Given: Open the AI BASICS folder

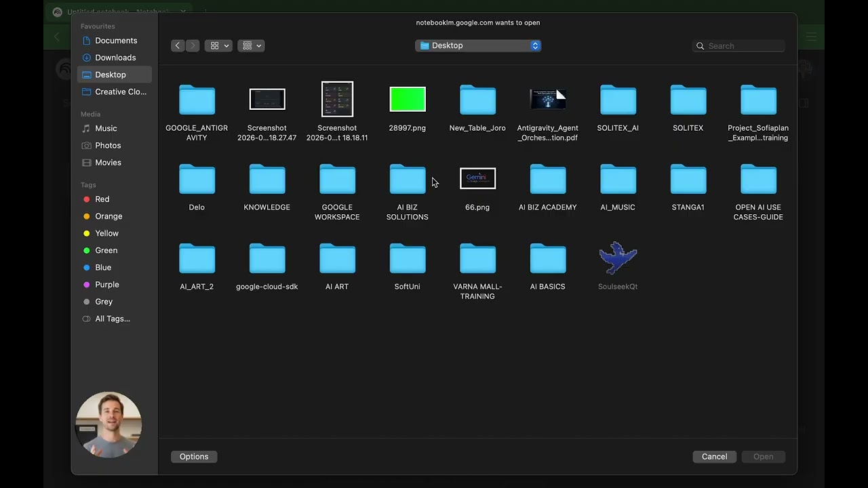Looking at the screenshot, I should [548, 259].
